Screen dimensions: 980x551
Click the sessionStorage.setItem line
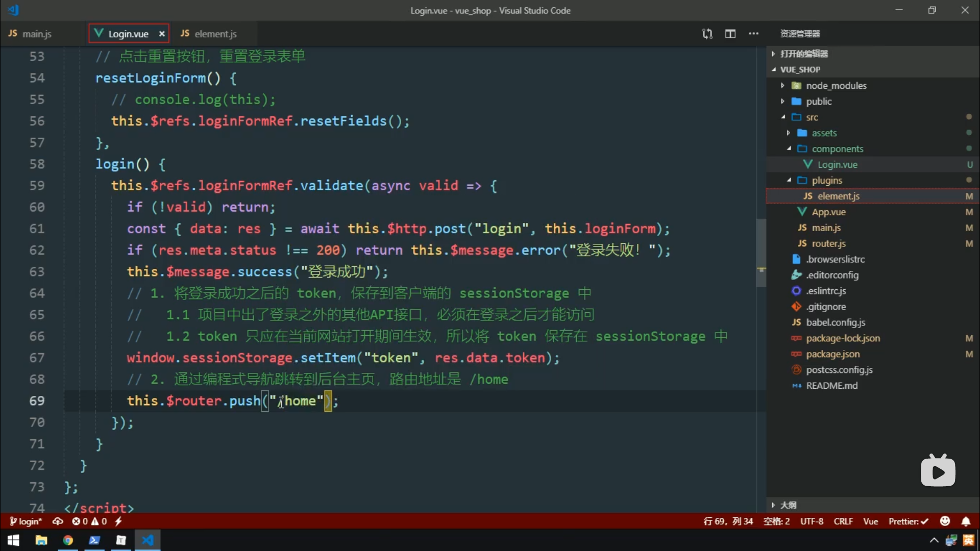click(343, 358)
